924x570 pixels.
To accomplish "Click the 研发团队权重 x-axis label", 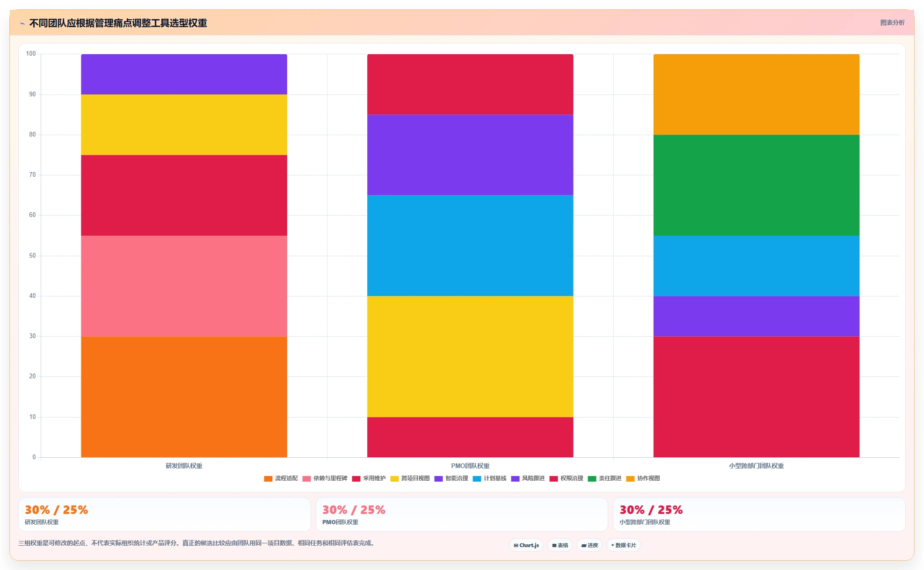I will click(x=184, y=466).
